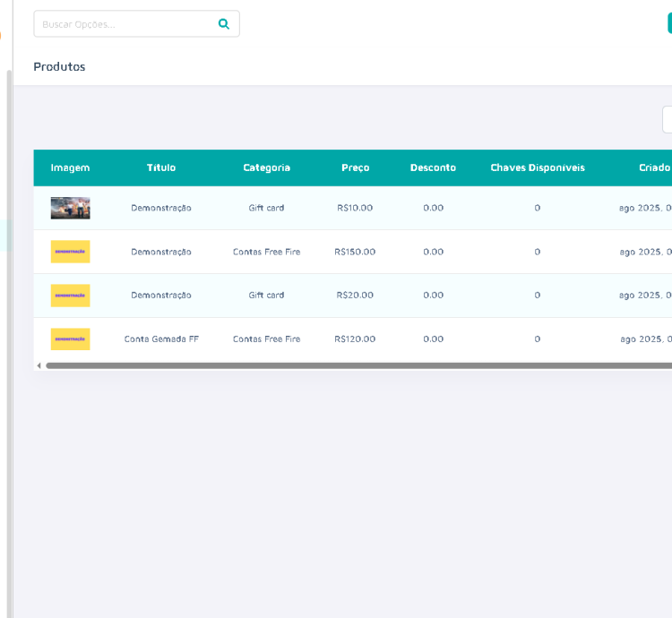The height and width of the screenshot is (618, 672).
Task: Click Contas Free Fire in the R$150.00 row
Action: tap(266, 252)
